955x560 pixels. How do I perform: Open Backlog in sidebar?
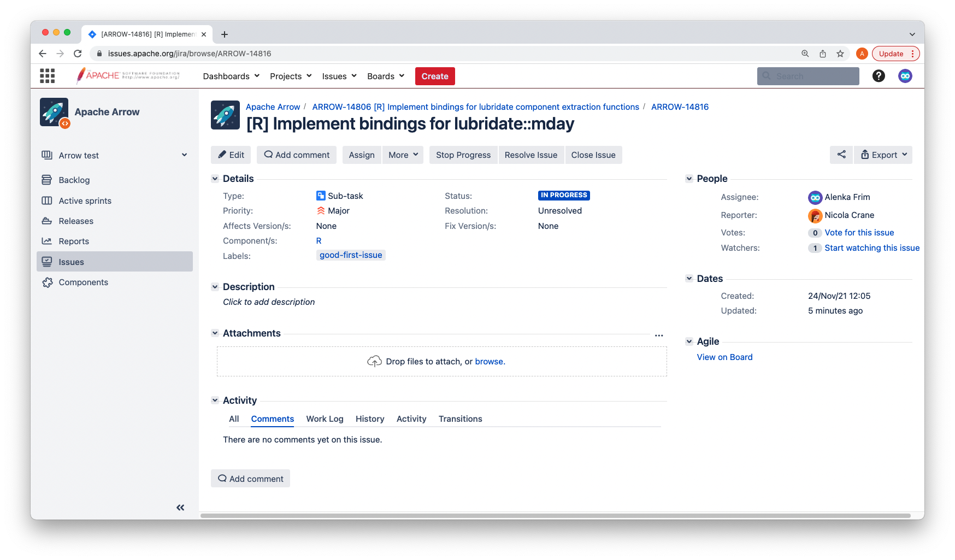74,180
